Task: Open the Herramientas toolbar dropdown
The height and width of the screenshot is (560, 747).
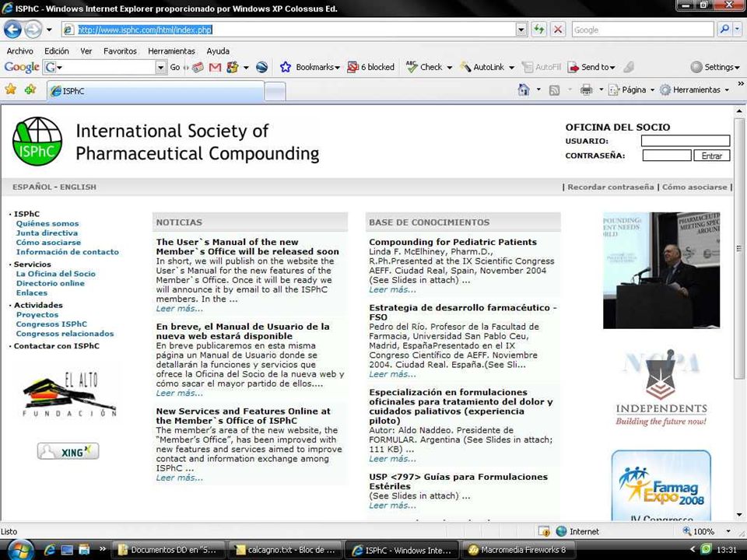Action: coord(695,89)
